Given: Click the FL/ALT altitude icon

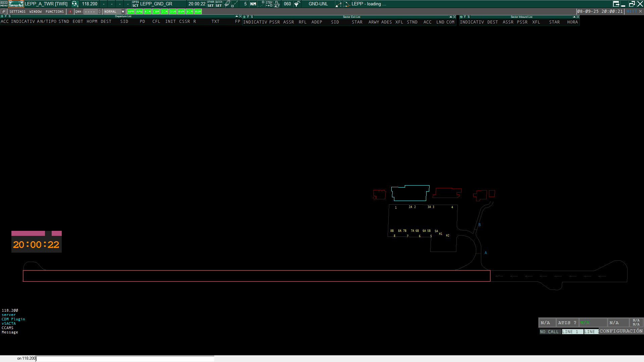Looking at the screenshot, I should (x=277, y=4).
